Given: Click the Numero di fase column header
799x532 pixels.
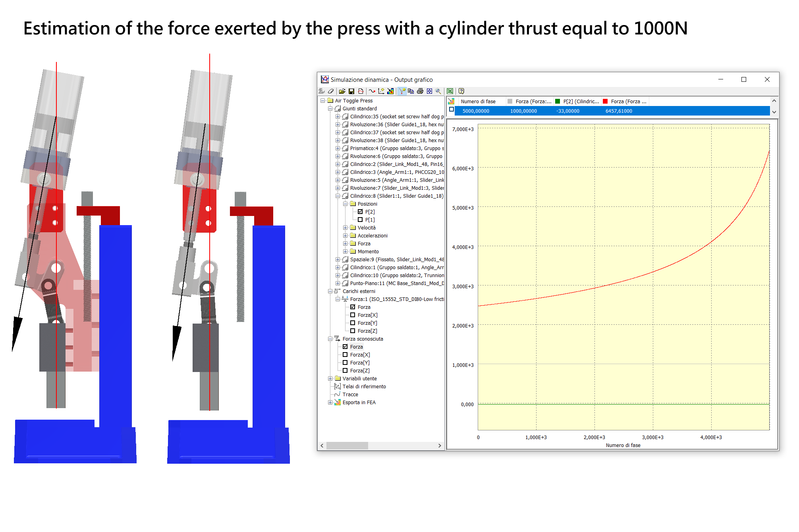Looking at the screenshot, I should tap(478, 101).
